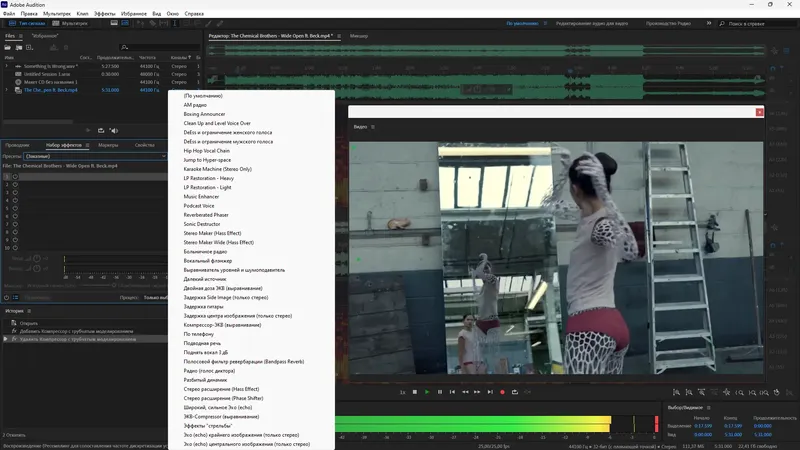Screen dimensions: 800x450
Task: Toggle the effects rack main power button
Action: click(7, 297)
